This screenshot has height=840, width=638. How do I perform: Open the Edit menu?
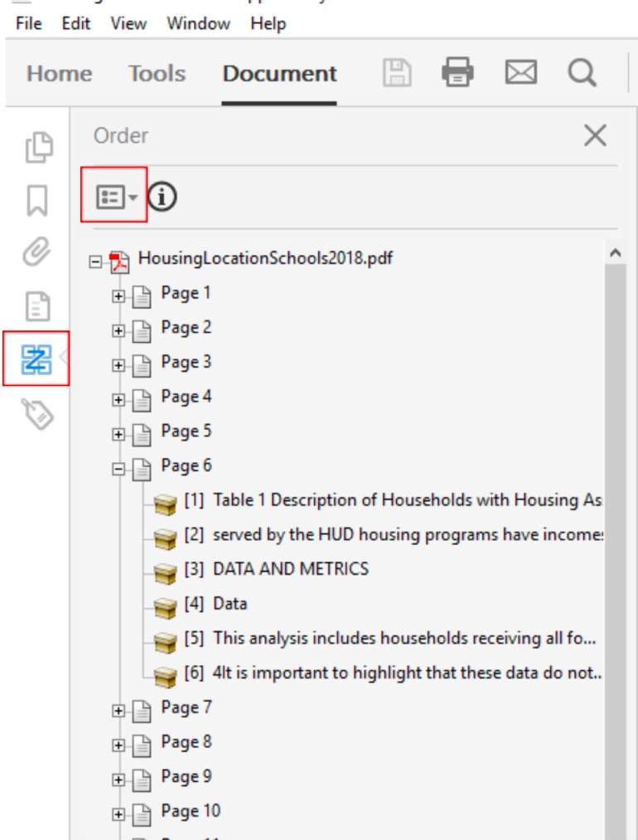coord(75,24)
